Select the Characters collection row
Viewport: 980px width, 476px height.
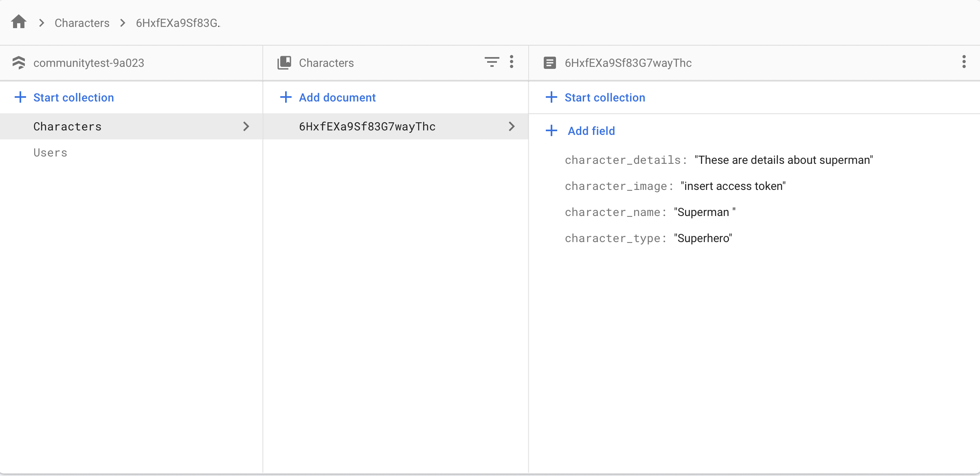pos(131,126)
